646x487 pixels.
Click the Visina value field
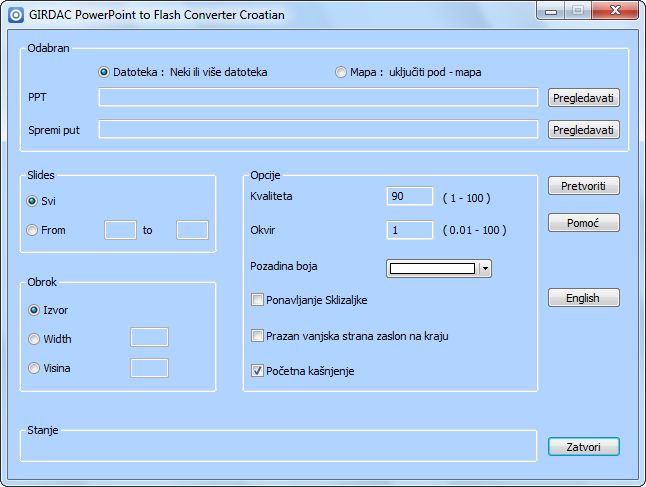149,368
